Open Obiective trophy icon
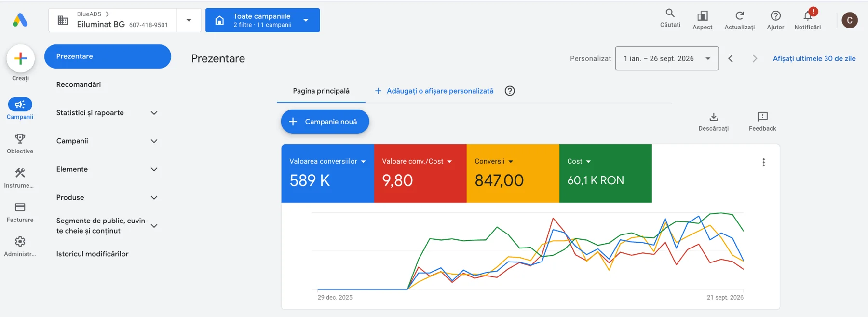868x317 pixels. click(20, 138)
